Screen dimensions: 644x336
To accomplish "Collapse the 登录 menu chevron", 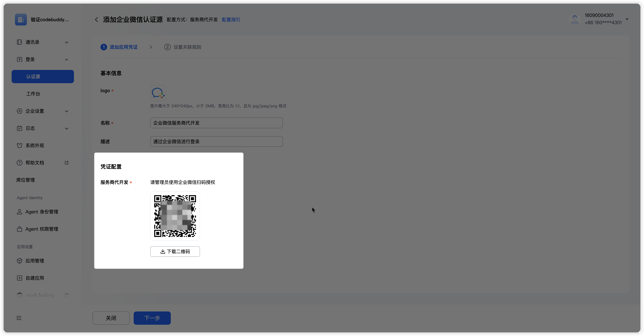I will tap(66, 59).
